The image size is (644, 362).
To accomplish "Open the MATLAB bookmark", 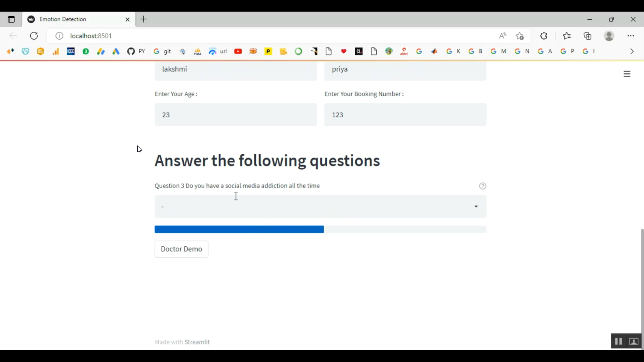I will click(x=434, y=51).
